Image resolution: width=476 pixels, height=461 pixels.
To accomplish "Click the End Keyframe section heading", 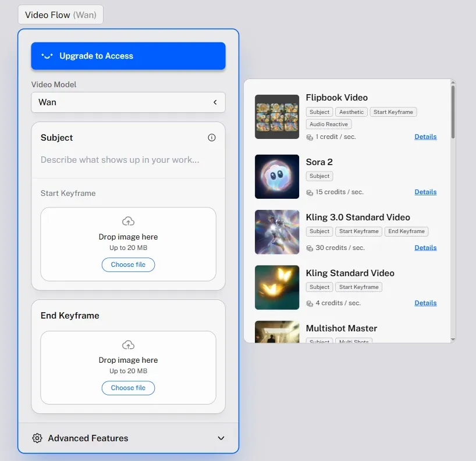I will [70, 316].
